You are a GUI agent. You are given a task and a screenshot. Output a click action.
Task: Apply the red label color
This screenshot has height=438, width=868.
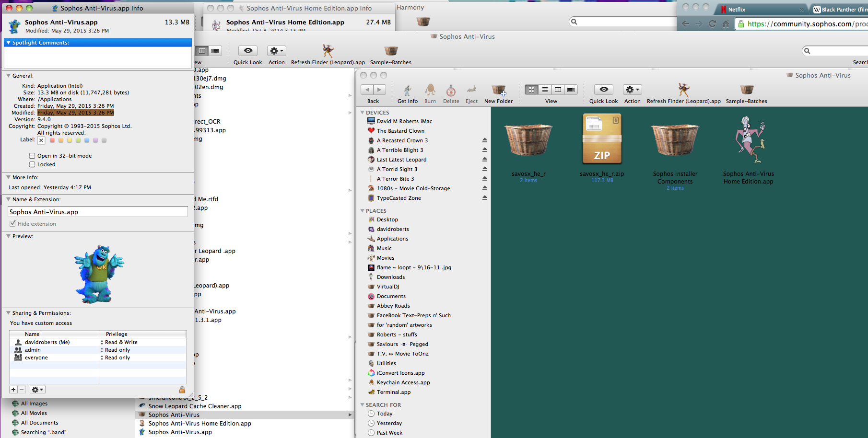[52, 140]
